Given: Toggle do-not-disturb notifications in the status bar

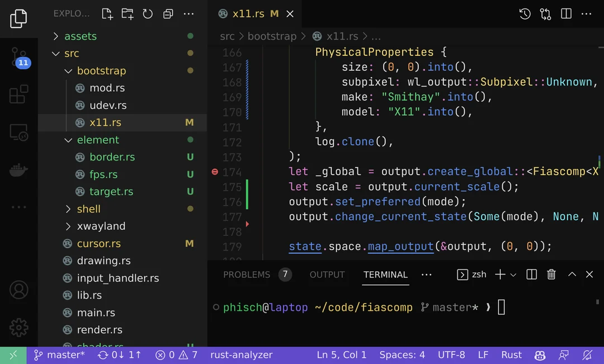Looking at the screenshot, I should tap(587, 355).
